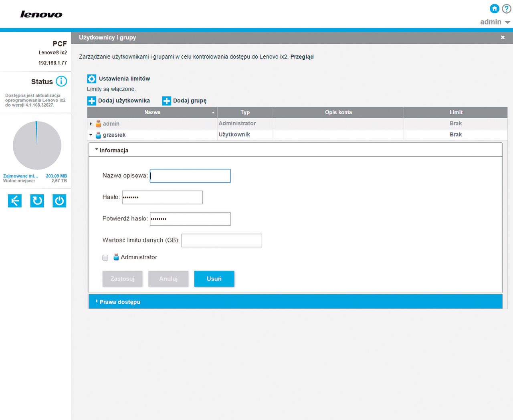Sort by the Nazwa column header
The height and width of the screenshot is (420, 513).
(152, 112)
